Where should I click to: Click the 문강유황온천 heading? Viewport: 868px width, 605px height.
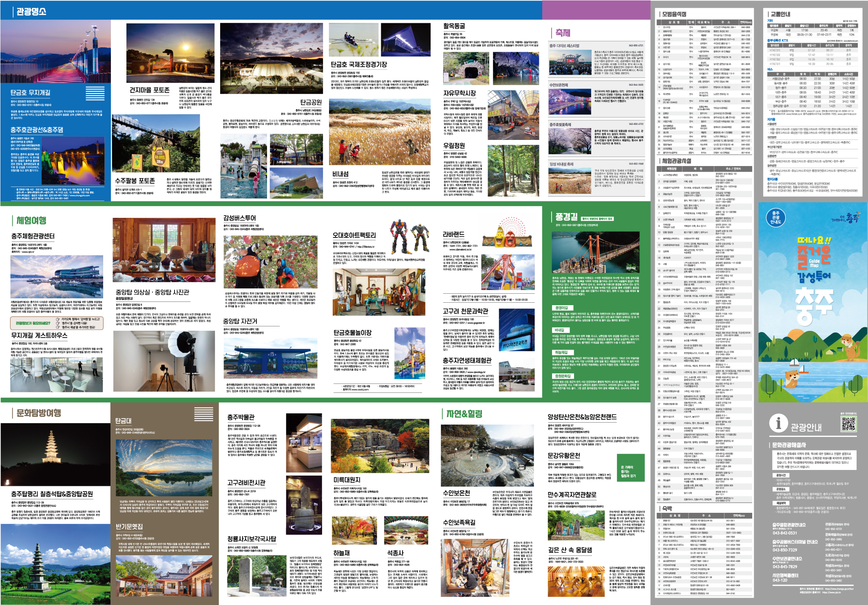(x=564, y=456)
